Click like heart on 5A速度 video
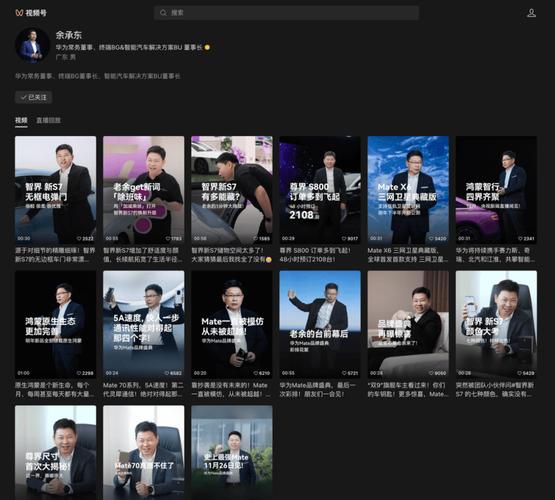The image size is (555, 500). pyautogui.click(x=167, y=373)
